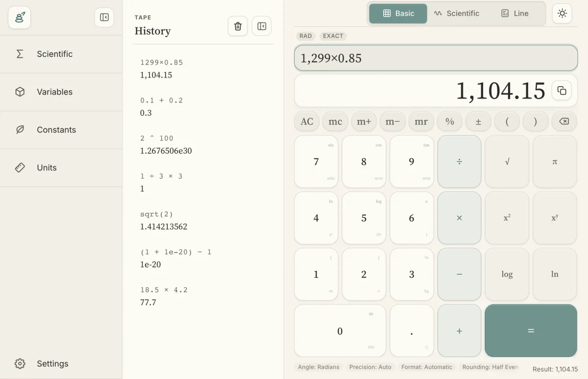
Task: Click the 0 key
Action: coord(340,331)
